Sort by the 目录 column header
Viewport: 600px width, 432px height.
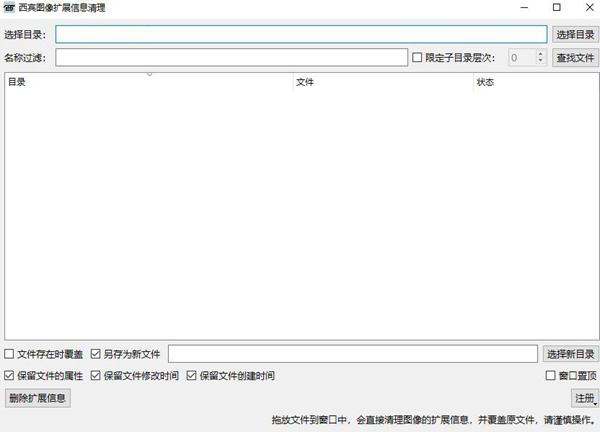coord(149,82)
